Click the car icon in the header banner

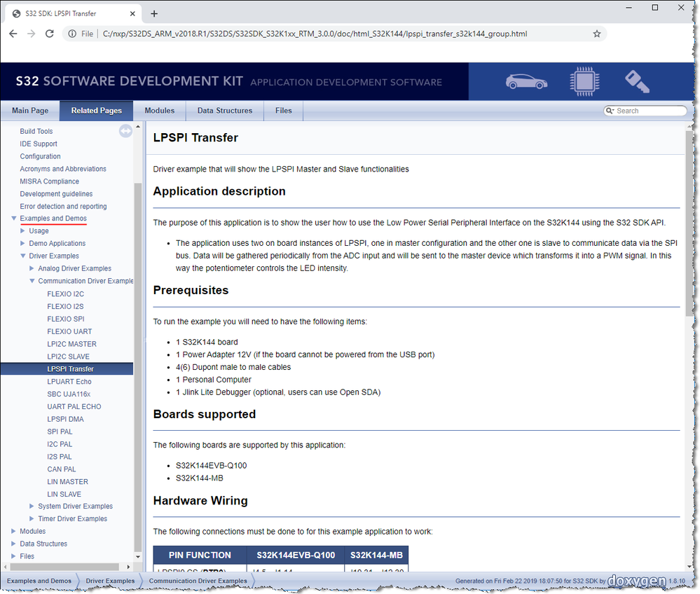coord(526,82)
